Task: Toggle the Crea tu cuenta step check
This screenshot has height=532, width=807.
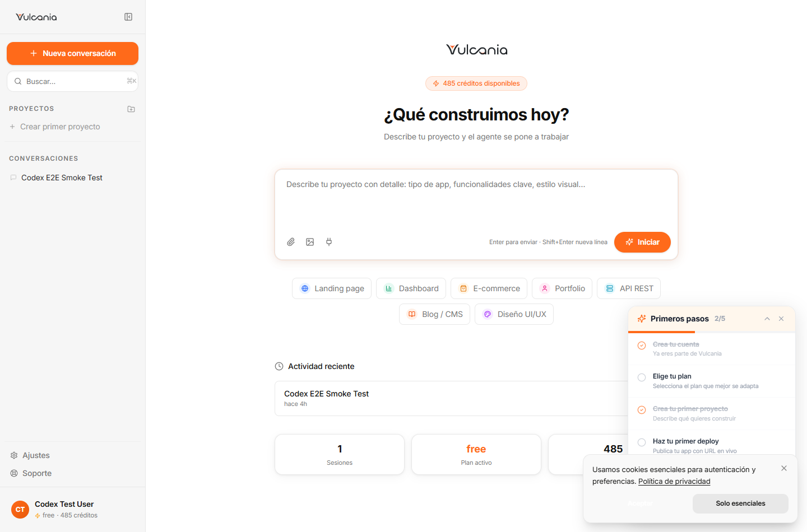Action: (x=642, y=346)
